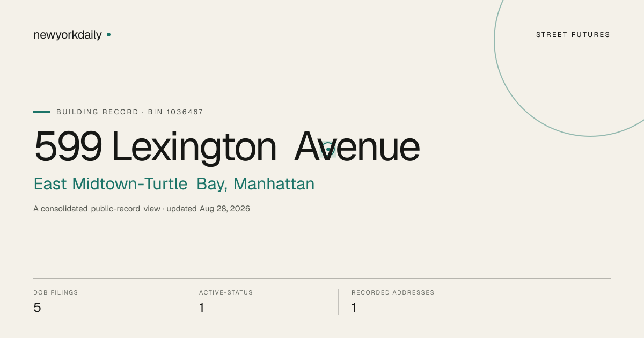This screenshot has height=338, width=644.
Task: Select the Active-Status label
Action: tap(226, 292)
